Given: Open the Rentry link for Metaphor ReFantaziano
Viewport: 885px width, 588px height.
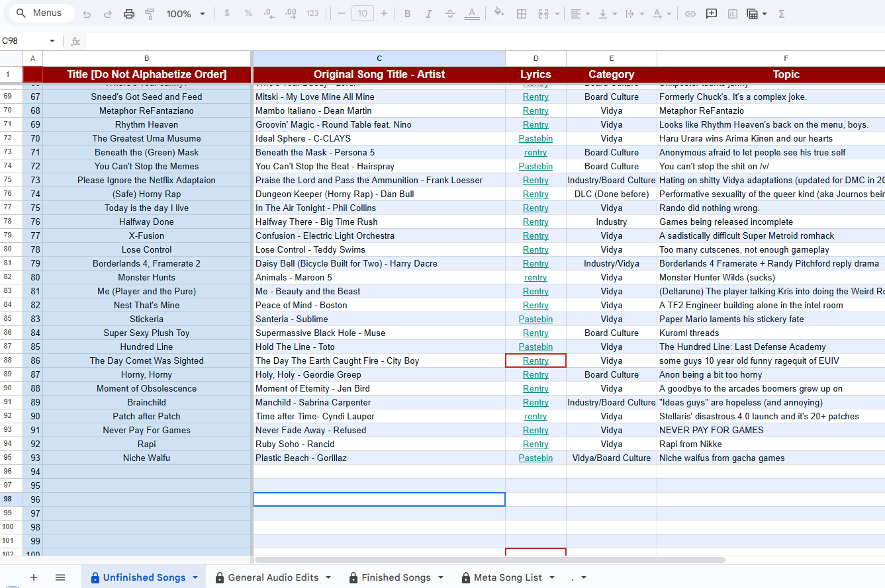Looking at the screenshot, I should [x=536, y=110].
